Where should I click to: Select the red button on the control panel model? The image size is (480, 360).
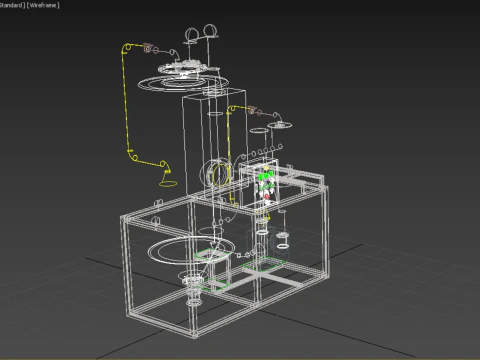tap(267, 197)
